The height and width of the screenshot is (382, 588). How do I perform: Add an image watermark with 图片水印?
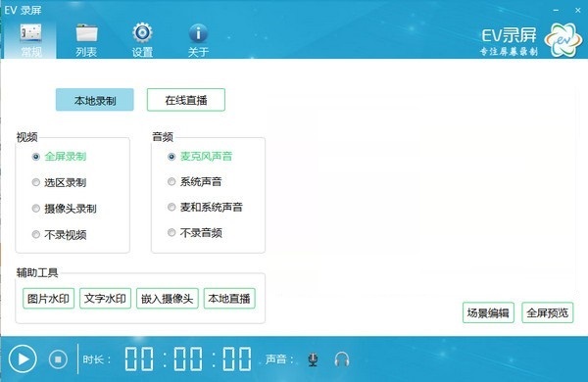(48, 299)
